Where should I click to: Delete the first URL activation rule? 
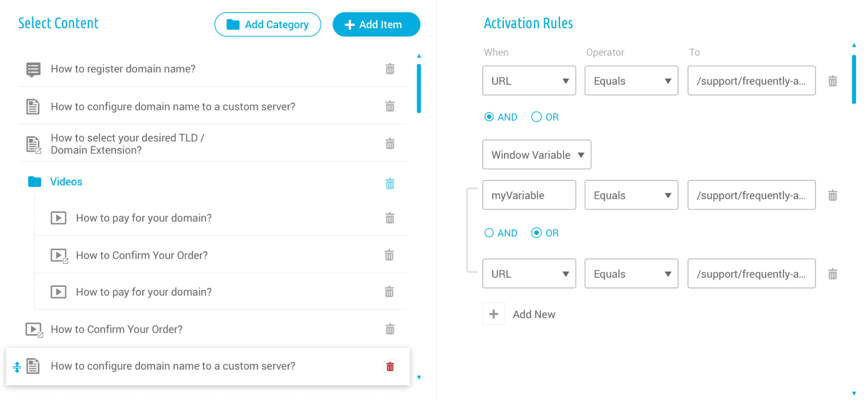833,81
